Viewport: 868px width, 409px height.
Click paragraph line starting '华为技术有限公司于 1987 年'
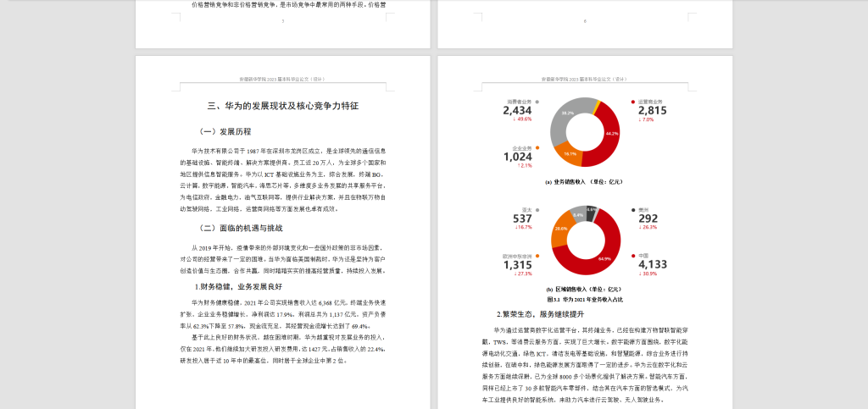tap(289, 151)
